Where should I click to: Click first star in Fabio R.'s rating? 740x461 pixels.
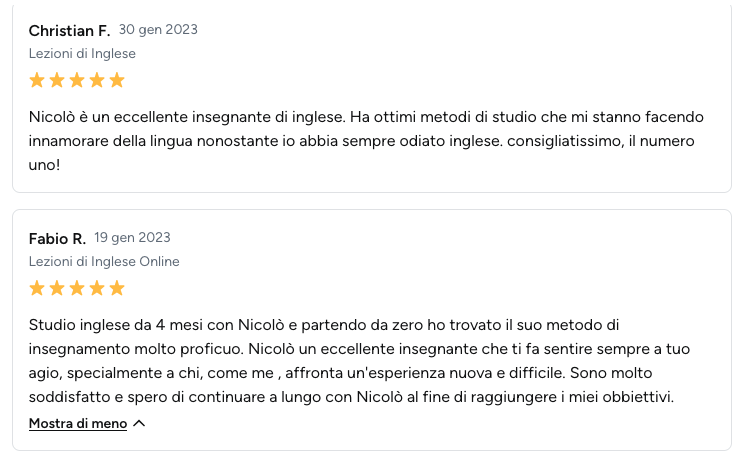point(37,288)
